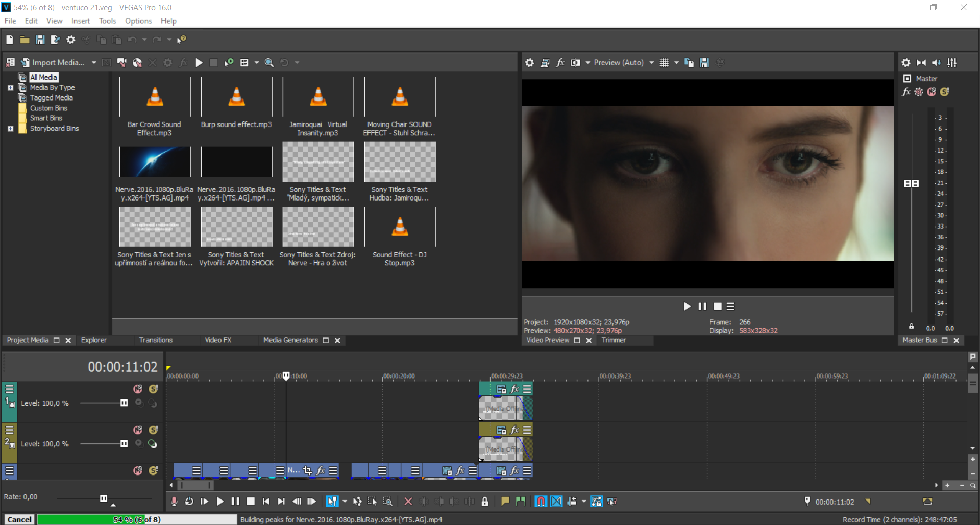Open the Import Media dropdown arrow

[94, 63]
